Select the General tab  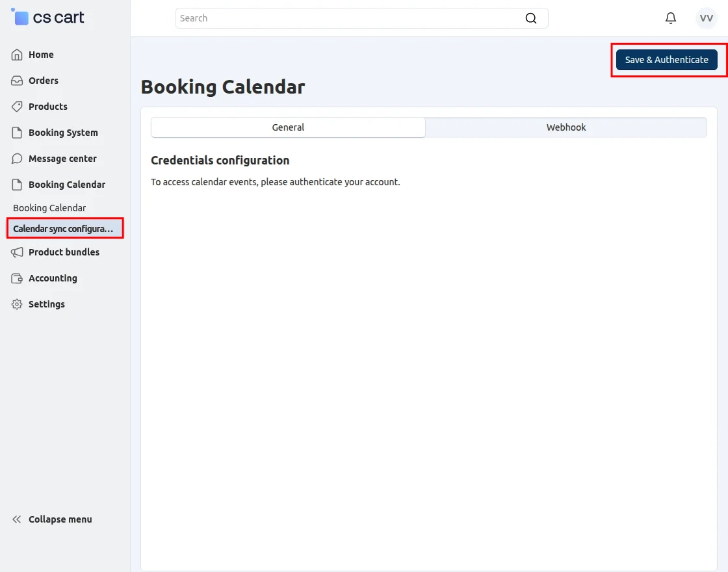point(288,127)
